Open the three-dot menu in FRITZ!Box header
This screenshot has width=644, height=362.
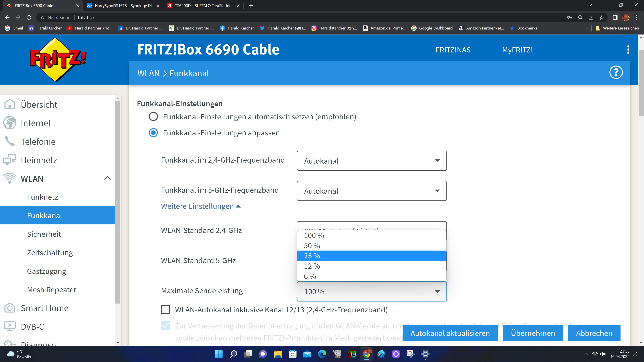click(x=628, y=50)
